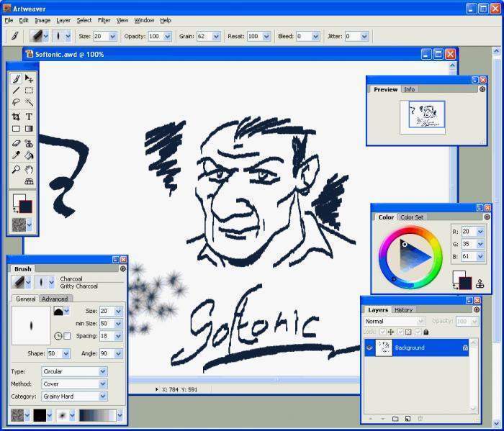Open the Layer menu
The image size is (504, 431).
[x=63, y=20]
